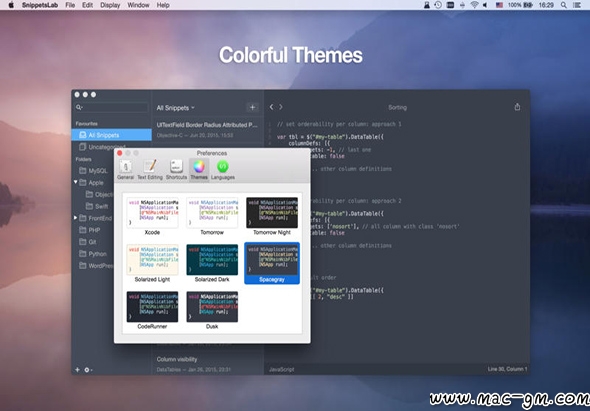
Task: Open the Display menu
Action: coord(110,5)
